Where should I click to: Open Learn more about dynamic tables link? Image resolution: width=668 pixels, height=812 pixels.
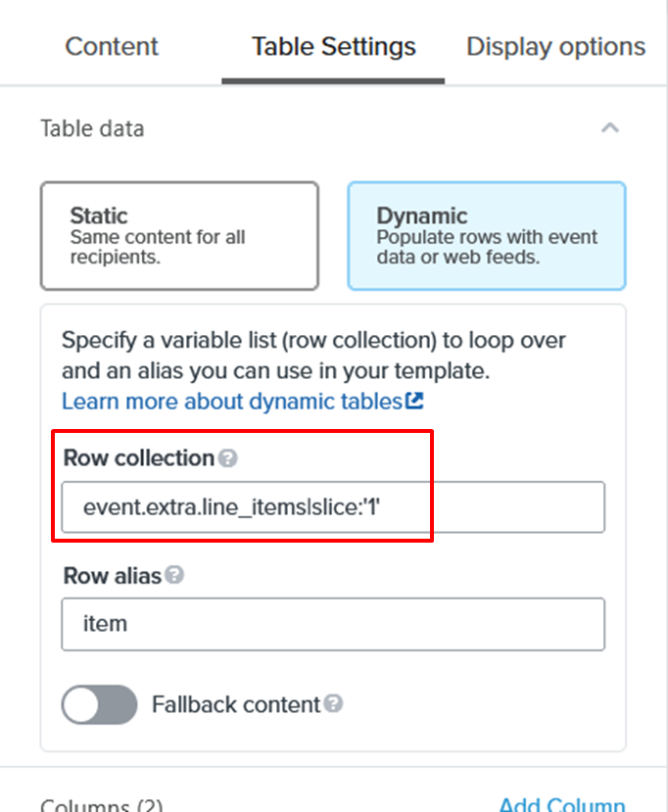pyautogui.click(x=233, y=401)
